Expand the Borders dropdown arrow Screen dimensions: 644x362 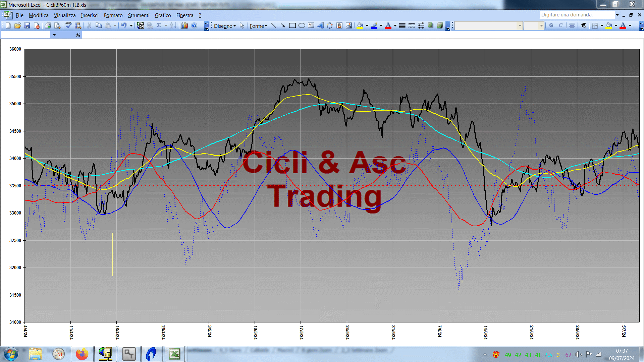(x=602, y=26)
